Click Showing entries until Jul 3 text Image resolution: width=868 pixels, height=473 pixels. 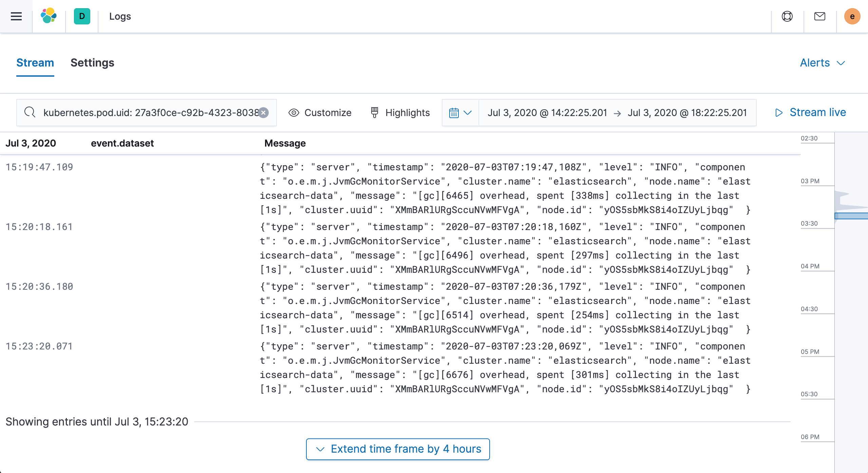[97, 421]
